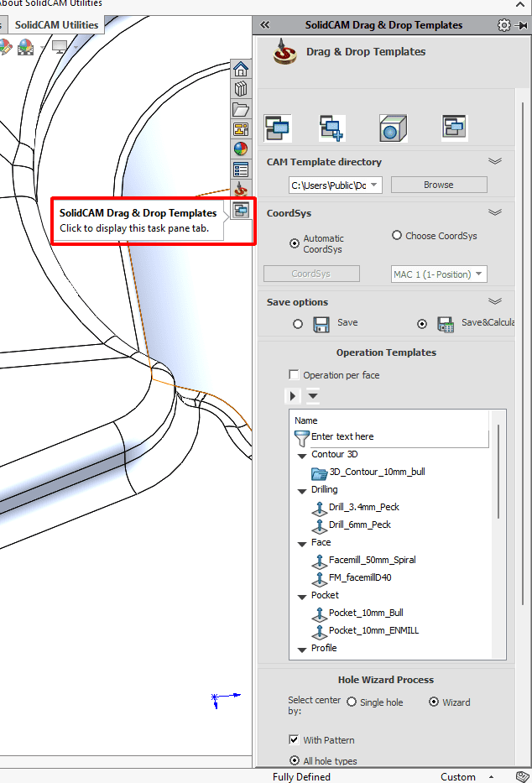Screen dimensions: 532x783
Task: Select Drill_6mm_Peck template
Action: pyautogui.click(x=359, y=525)
